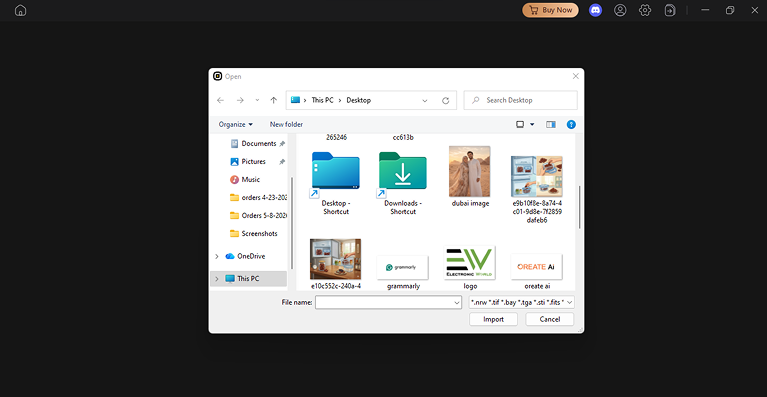
Task: Click the Import button
Action: click(x=493, y=319)
